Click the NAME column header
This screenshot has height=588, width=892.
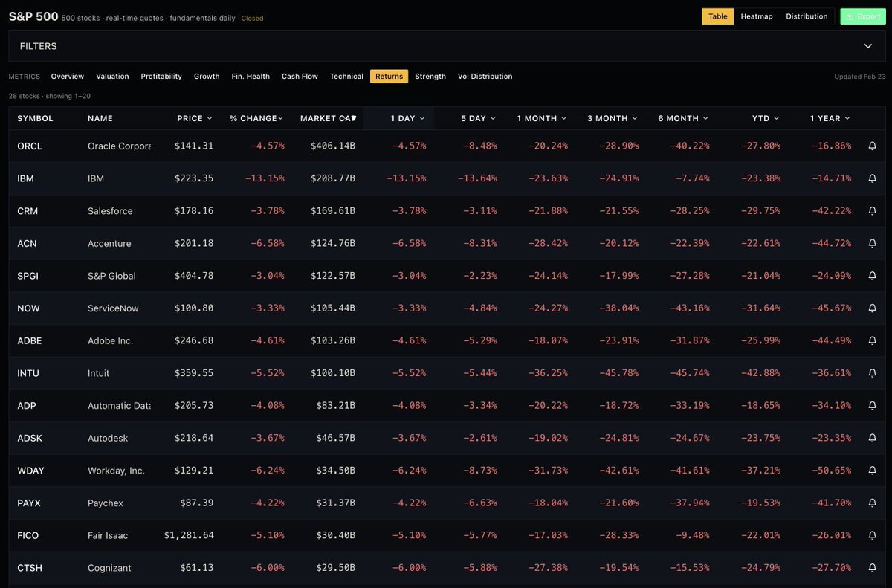click(x=100, y=118)
